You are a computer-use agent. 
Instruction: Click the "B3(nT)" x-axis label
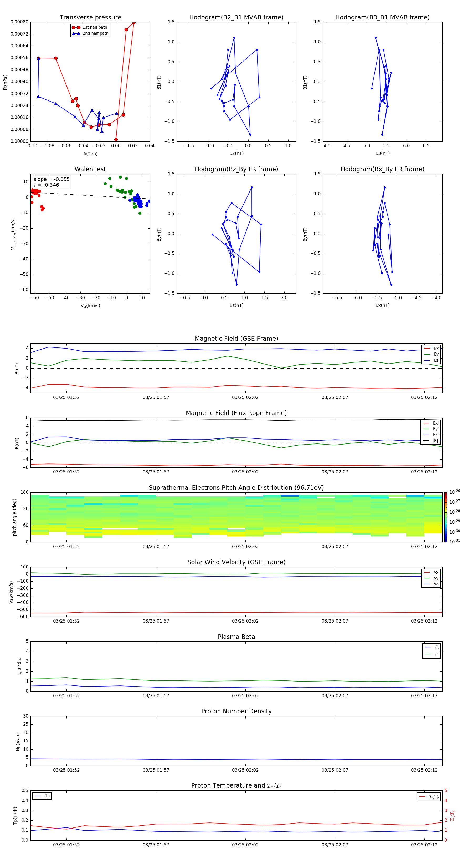pyautogui.click(x=382, y=153)
